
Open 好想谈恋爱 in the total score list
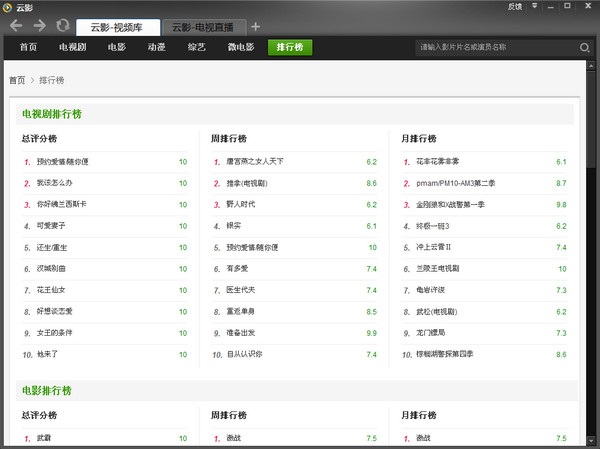(54, 312)
